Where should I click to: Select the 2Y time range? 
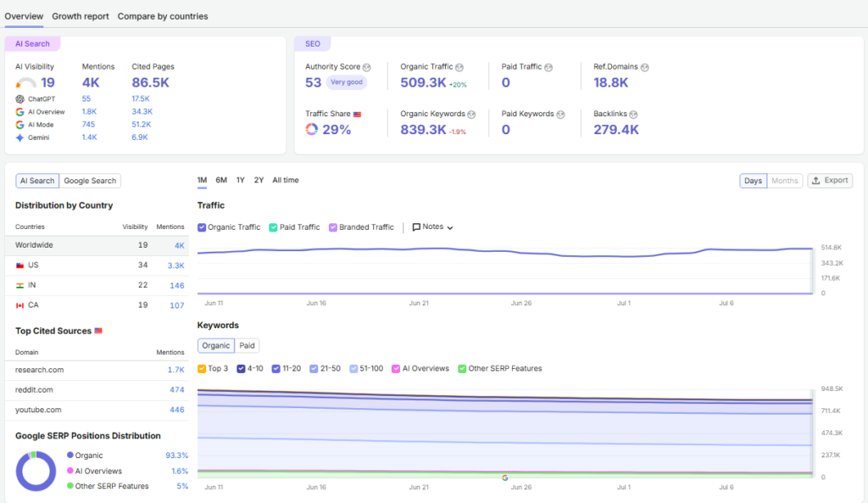259,180
